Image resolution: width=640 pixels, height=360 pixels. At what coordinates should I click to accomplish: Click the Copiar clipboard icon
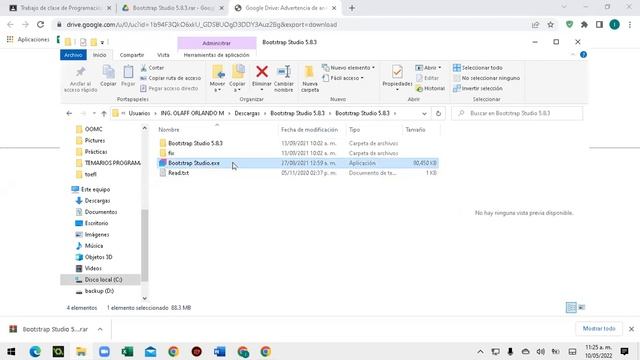click(108, 76)
